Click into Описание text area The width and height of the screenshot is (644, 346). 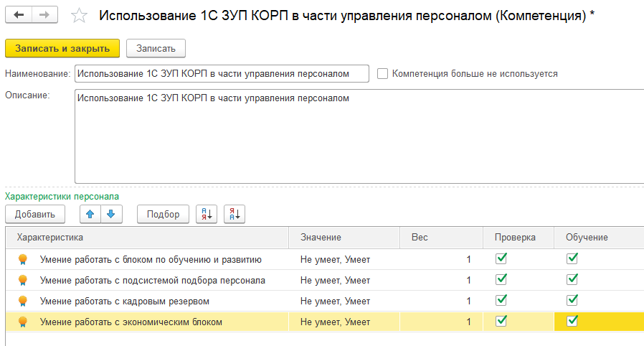[359, 136]
